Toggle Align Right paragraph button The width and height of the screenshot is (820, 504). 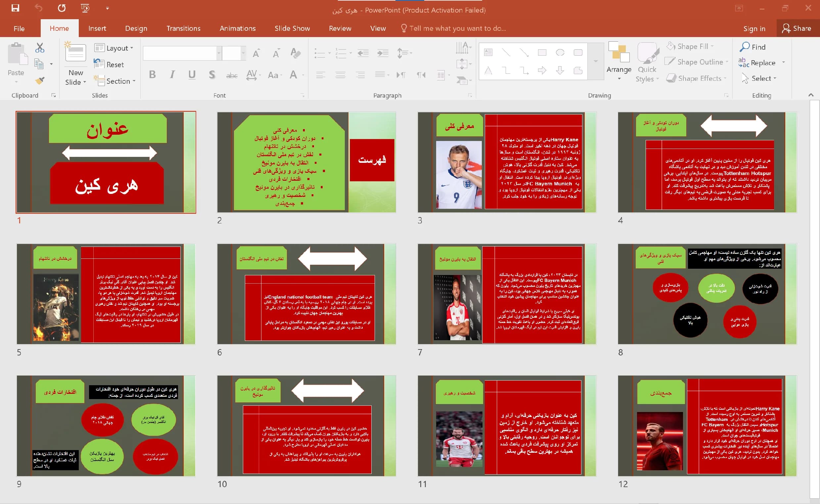click(360, 75)
